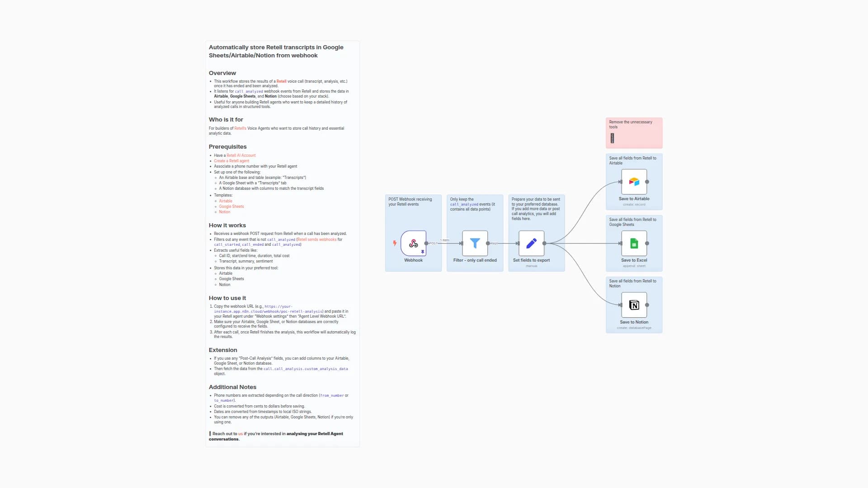Click 'Save all fields from Retell to Notion' note text
The image size is (868, 488).
coord(632,283)
